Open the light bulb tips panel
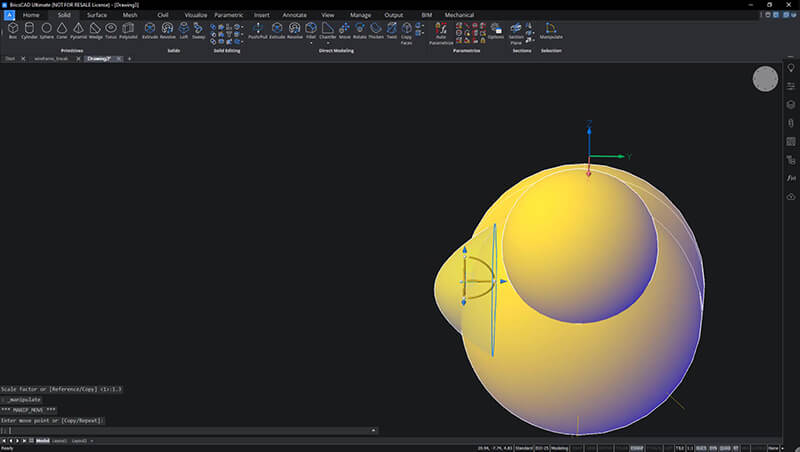800x452 pixels. 791,68
